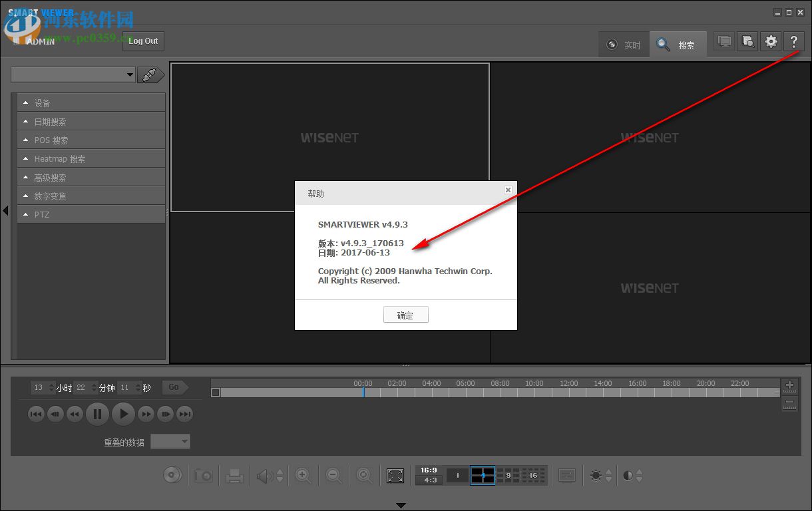Select the 9-split screen layout
The image size is (812, 511).
508,475
